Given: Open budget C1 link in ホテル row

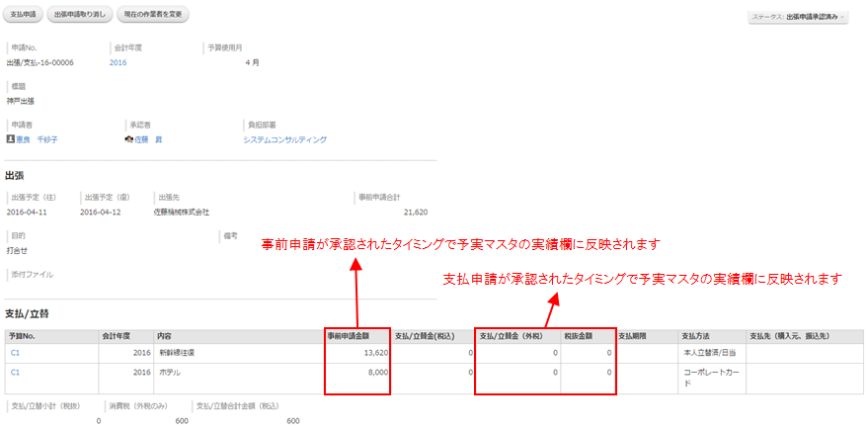Looking at the screenshot, I should click(x=15, y=373).
